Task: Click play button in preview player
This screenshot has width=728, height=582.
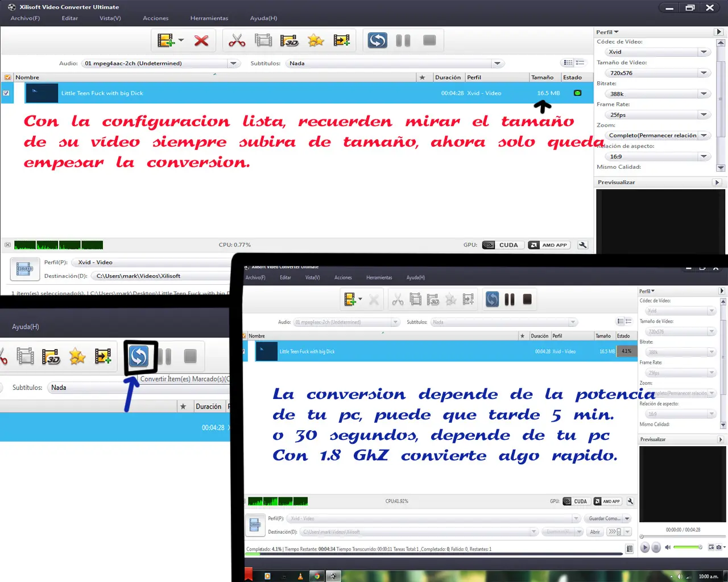Action: pos(645,547)
